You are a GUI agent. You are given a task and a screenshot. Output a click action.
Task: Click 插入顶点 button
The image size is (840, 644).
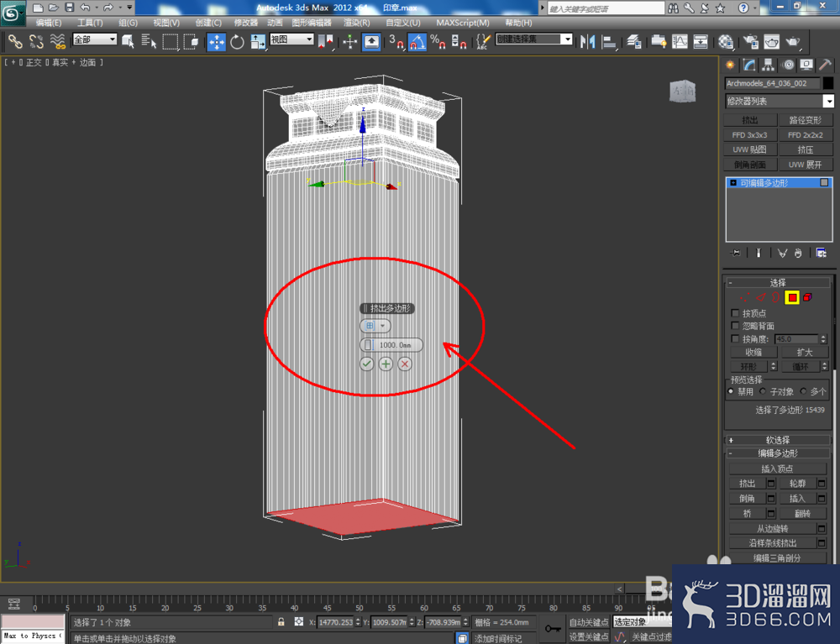777,469
